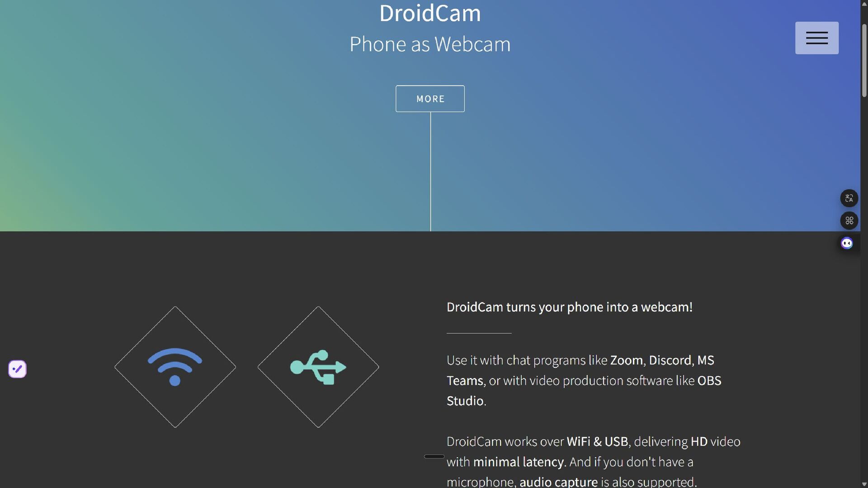Click the DroidCam page title
Image resolution: width=868 pixels, height=488 pixels.
point(430,13)
